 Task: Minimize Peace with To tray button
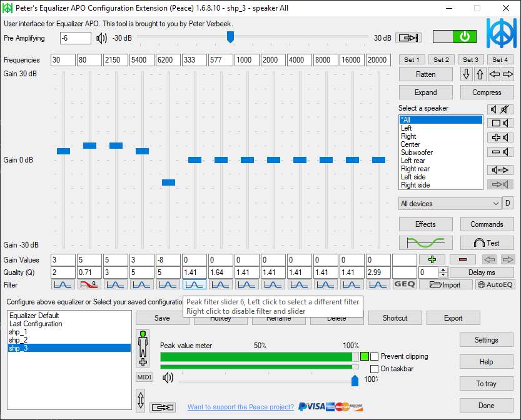(x=487, y=384)
